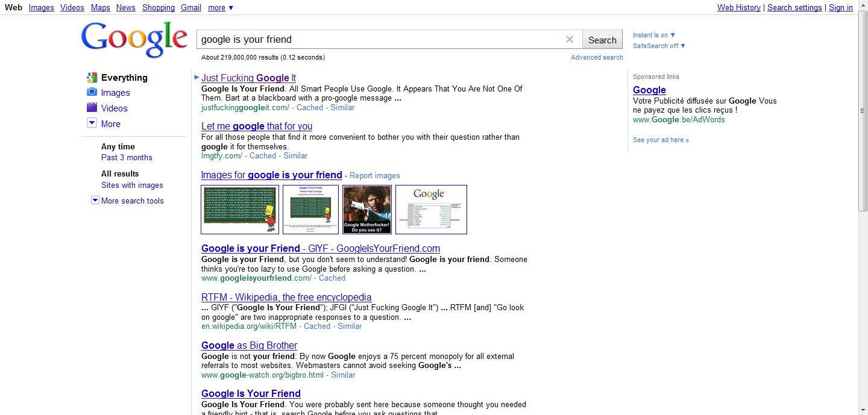Select the Everything filter icon
This screenshot has height=415, width=868.
92,77
